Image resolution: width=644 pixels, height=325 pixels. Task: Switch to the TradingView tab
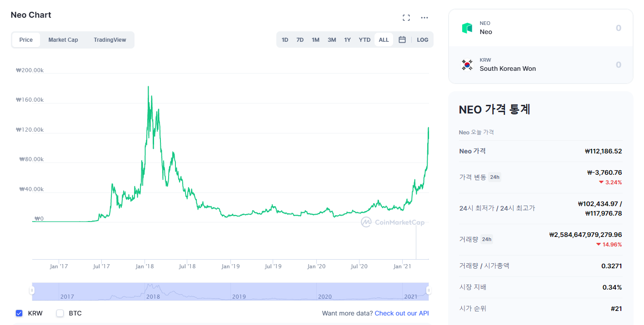110,40
